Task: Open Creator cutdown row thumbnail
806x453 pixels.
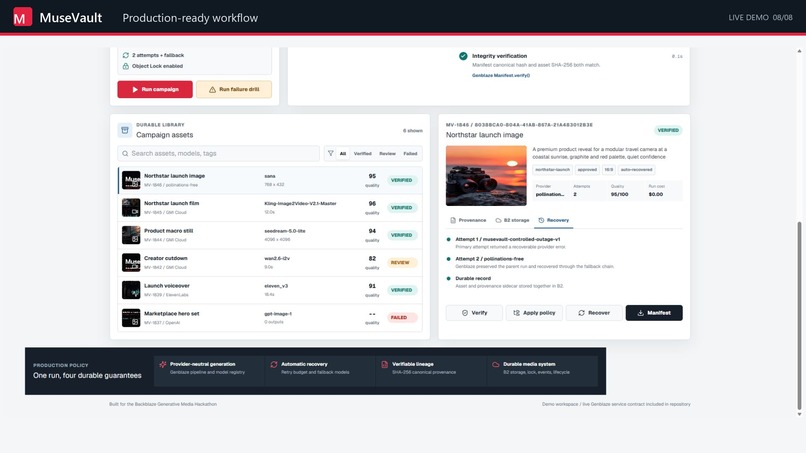Action: pos(131,263)
